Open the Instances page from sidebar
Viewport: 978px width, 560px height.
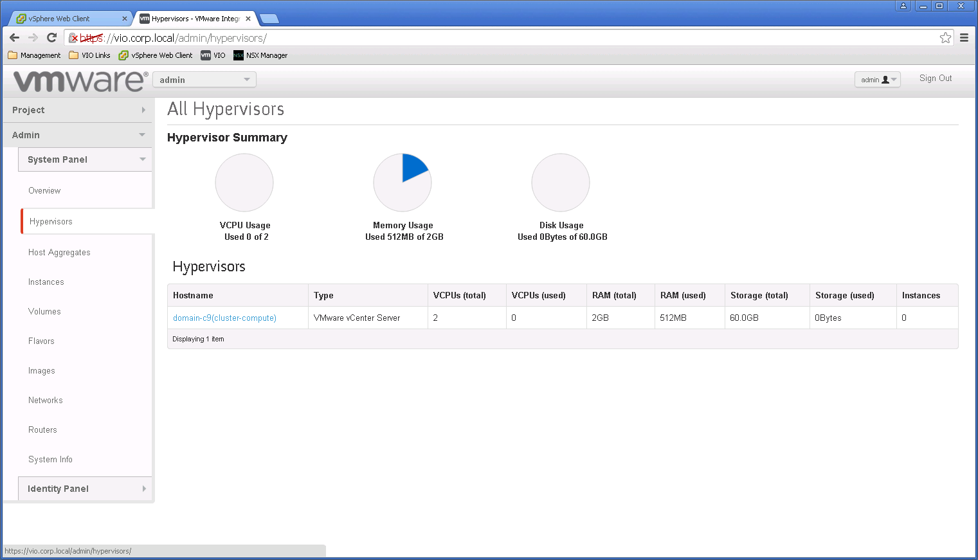[46, 282]
